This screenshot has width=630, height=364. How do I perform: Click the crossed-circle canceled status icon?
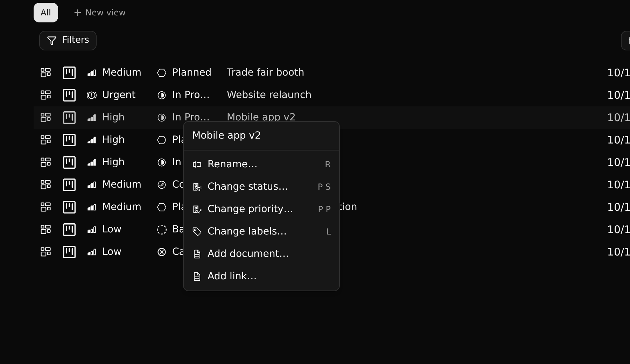pyautogui.click(x=162, y=252)
